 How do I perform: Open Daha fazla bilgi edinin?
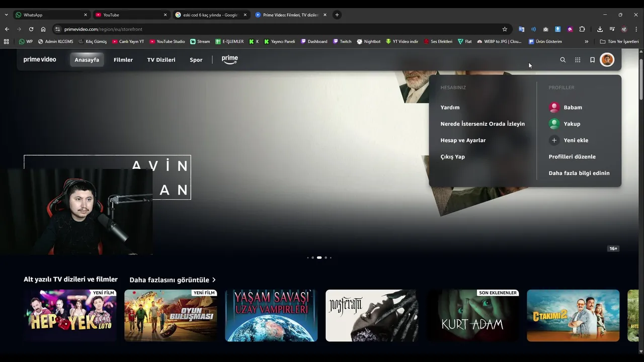point(579,173)
